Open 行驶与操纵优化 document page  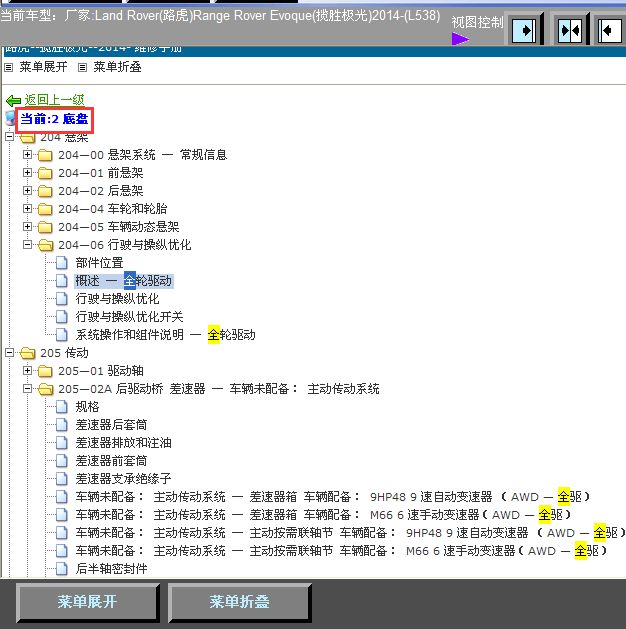coord(118,299)
